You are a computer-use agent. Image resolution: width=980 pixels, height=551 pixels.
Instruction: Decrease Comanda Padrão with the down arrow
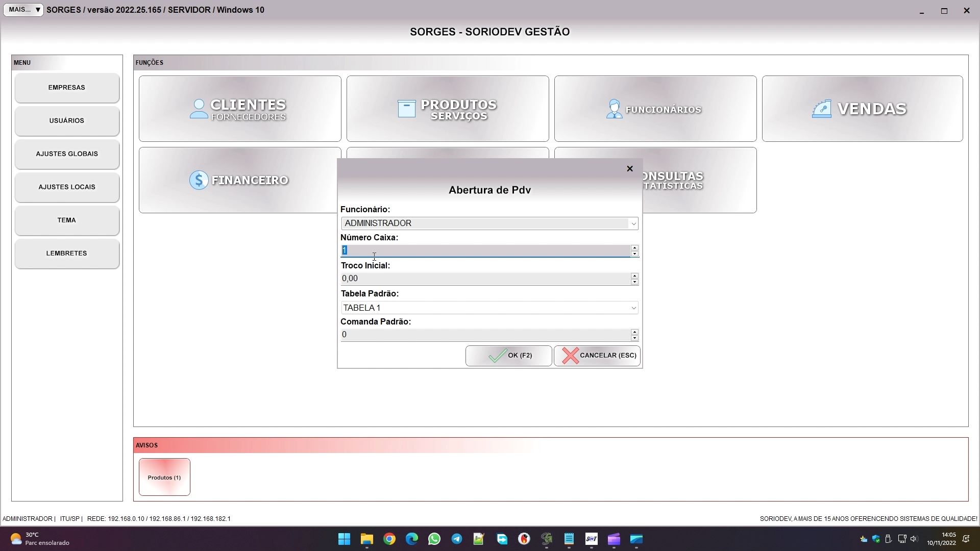(x=634, y=338)
